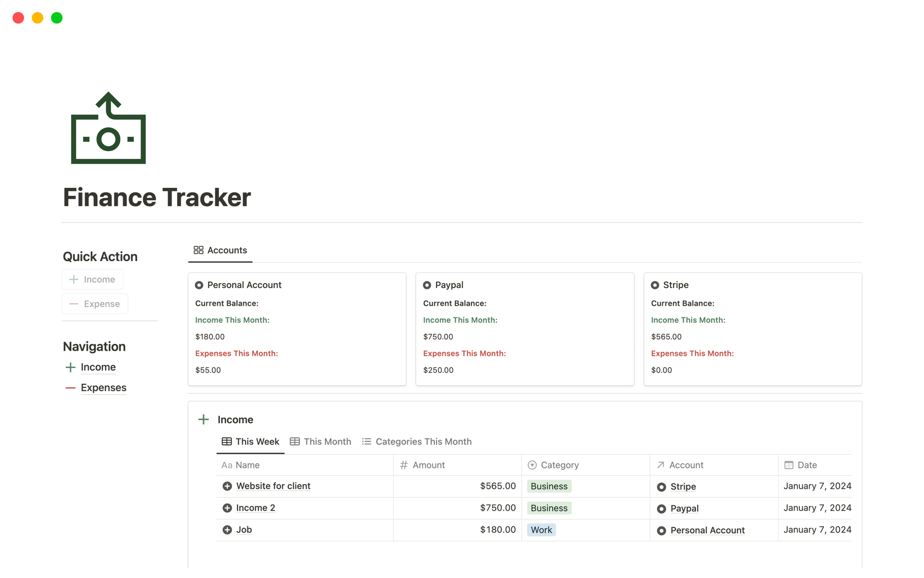924x578 pixels.
Task: Click the Finance Tracker page icon
Action: coord(108,128)
